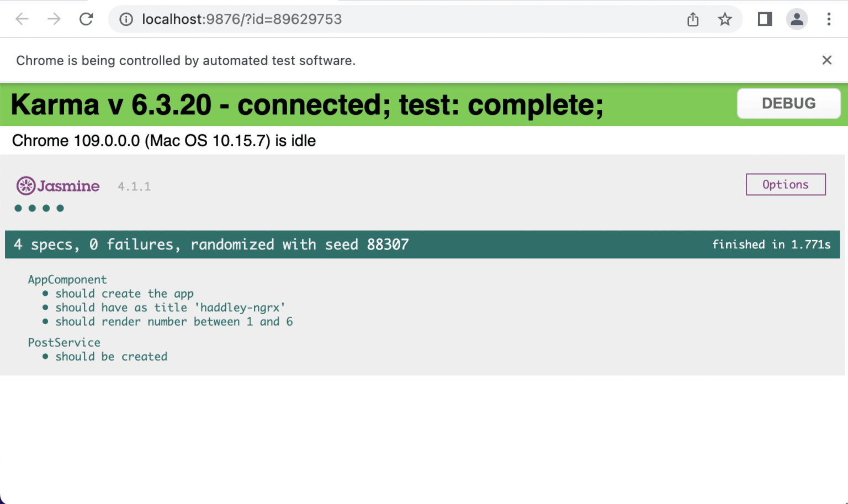Open the 'should render number' spec

click(174, 322)
